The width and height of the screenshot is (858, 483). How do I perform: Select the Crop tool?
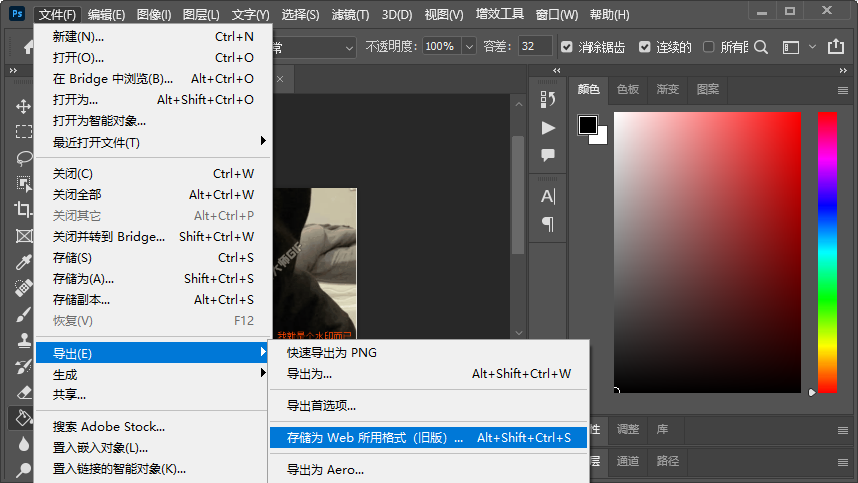[23, 210]
